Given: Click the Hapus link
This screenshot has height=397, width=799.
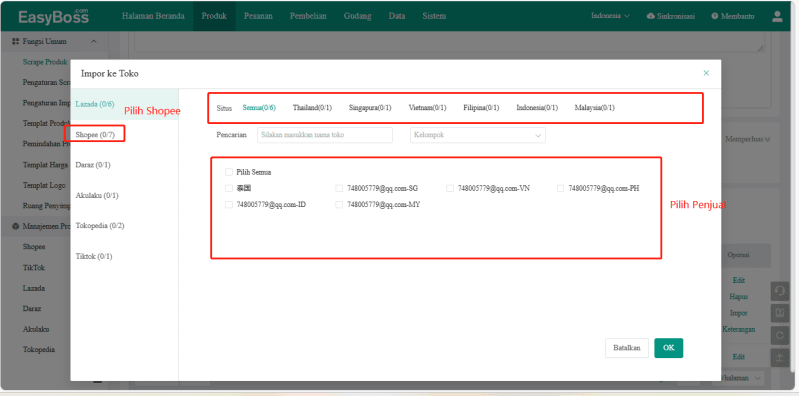Looking at the screenshot, I should pos(738,297).
